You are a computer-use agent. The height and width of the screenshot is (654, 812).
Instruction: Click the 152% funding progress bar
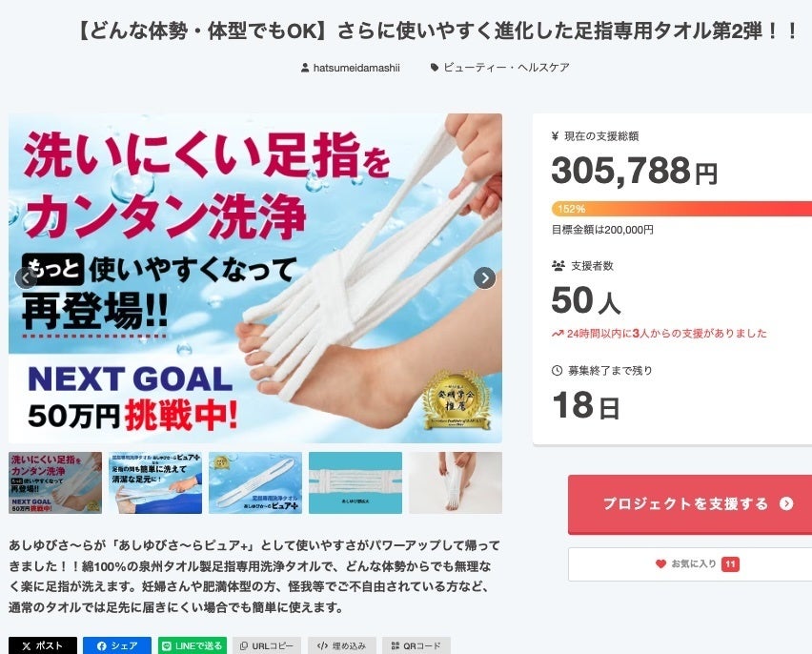point(681,209)
